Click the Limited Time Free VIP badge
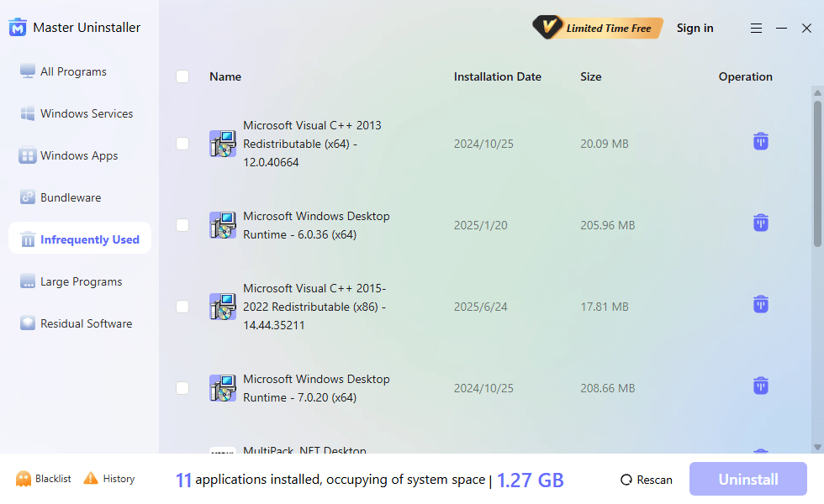 click(x=597, y=28)
